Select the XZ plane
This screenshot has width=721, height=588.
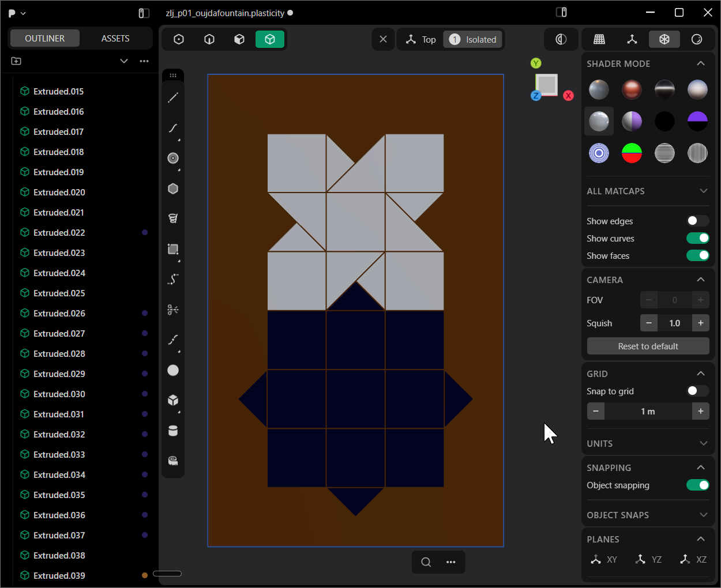click(693, 559)
